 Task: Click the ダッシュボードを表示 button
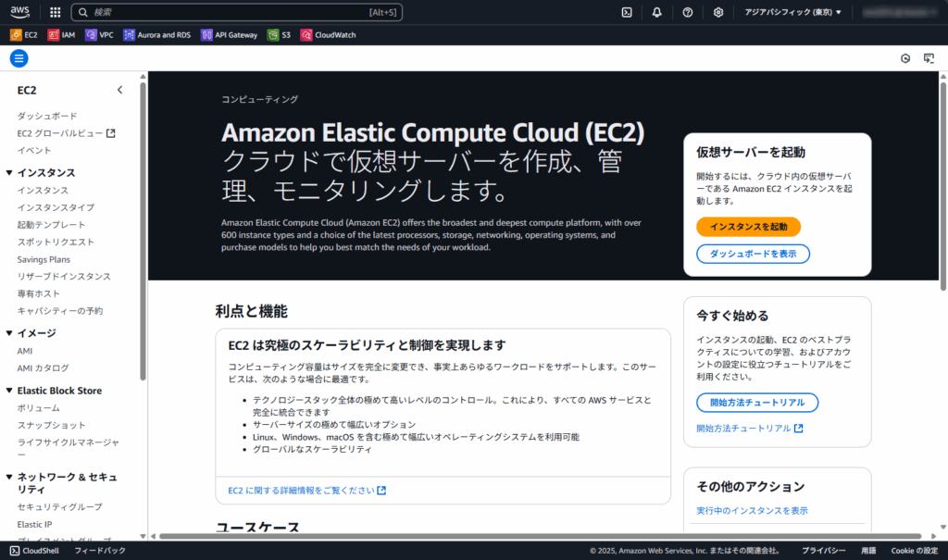753,254
